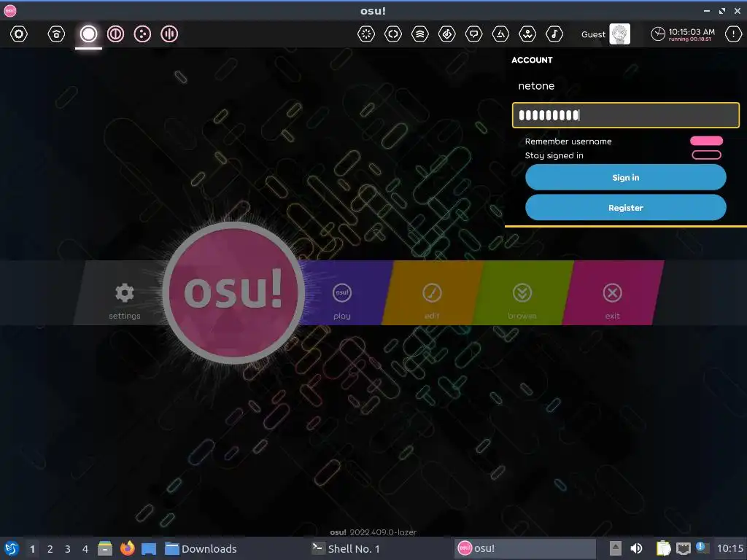Focus the password input field
Screen dimensions: 747x560
coord(625,115)
